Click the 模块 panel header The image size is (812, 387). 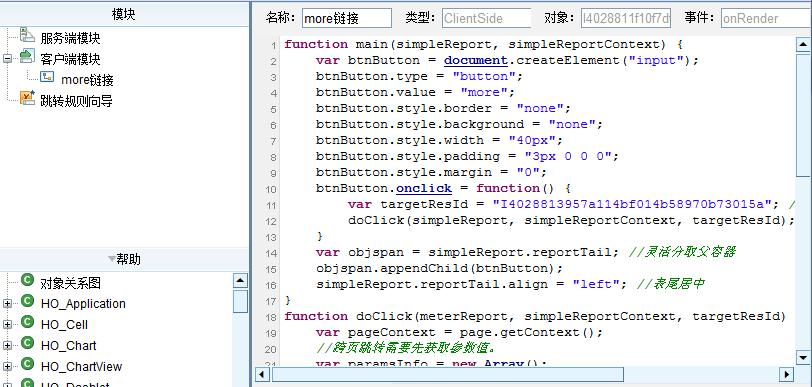[x=124, y=15]
